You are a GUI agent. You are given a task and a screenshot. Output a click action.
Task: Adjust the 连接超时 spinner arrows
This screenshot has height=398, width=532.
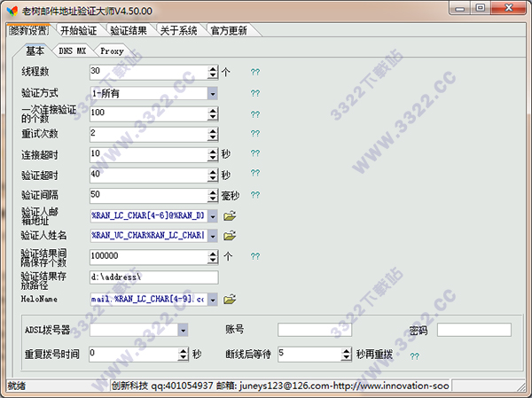point(213,155)
